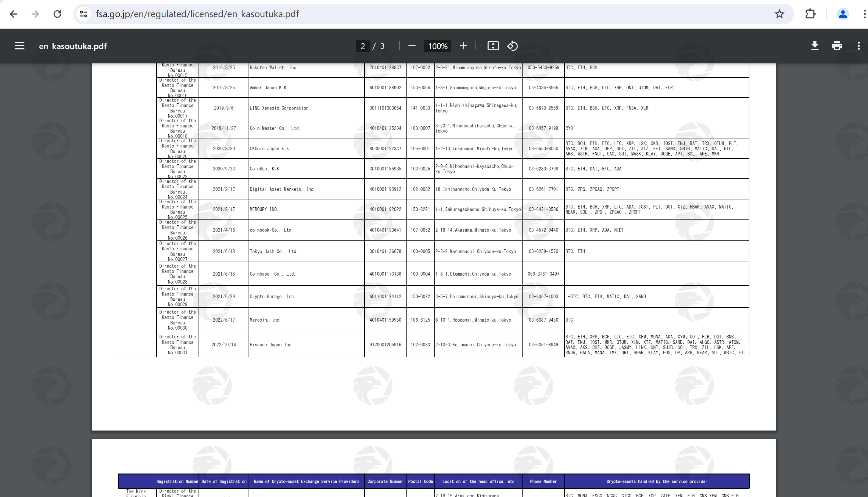This screenshot has height=497, width=868.
Task: Click OKCoin Japan K.K. name cell
Action: [x=307, y=148]
